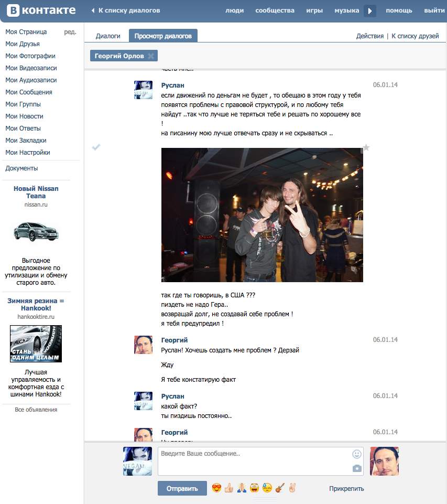
Task: Open Мои Сообщения in the sidebar
Action: 29,92
